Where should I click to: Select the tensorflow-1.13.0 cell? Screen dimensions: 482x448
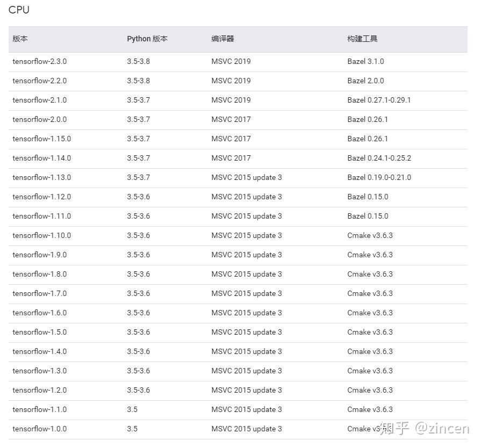42,178
